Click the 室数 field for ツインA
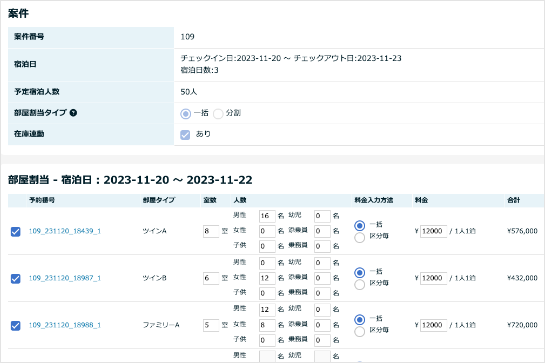This screenshot has height=363, width=545. 211,231
